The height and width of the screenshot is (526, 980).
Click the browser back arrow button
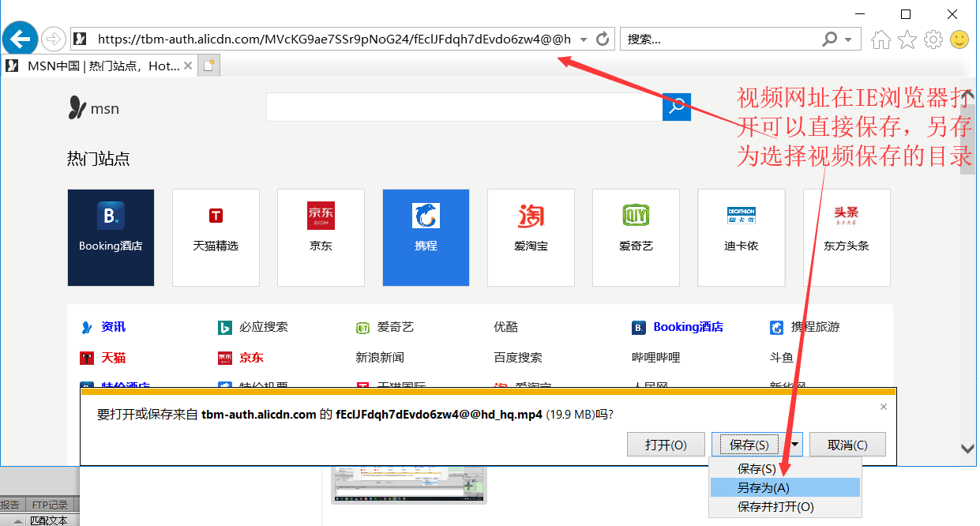tap(21, 38)
